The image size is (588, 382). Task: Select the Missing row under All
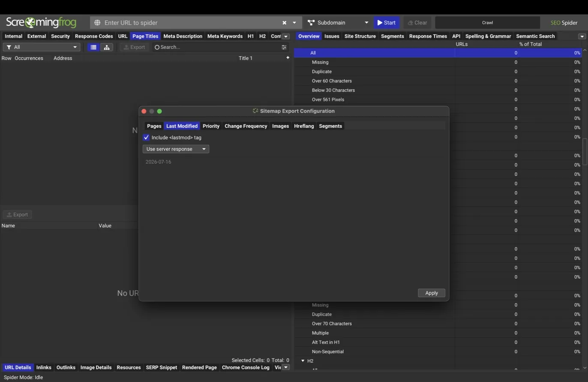(x=438, y=62)
